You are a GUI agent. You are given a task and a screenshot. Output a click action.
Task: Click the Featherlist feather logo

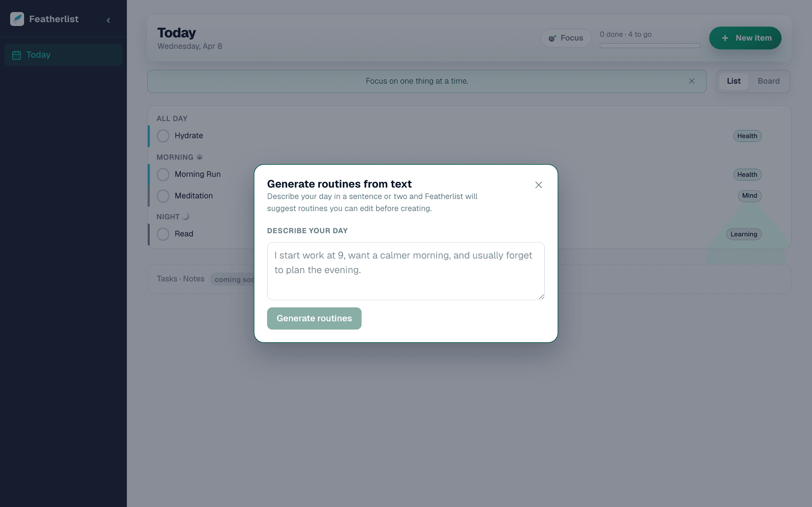[17, 19]
